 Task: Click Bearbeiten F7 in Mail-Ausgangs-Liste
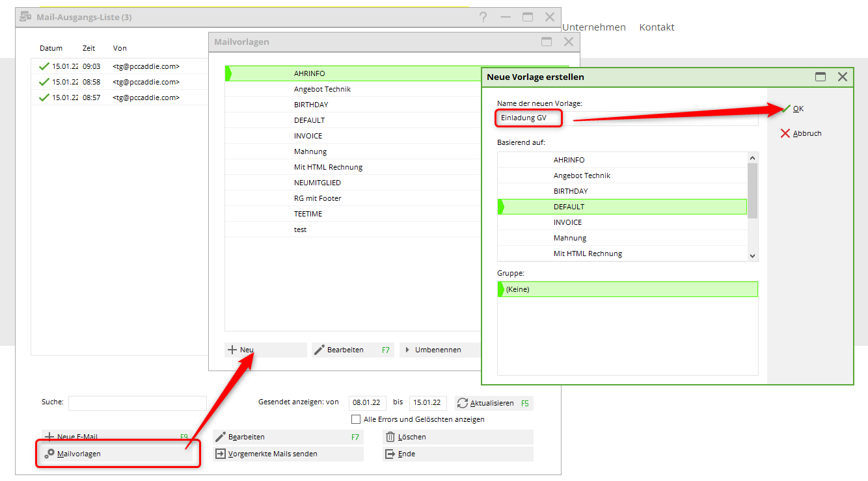click(x=288, y=437)
